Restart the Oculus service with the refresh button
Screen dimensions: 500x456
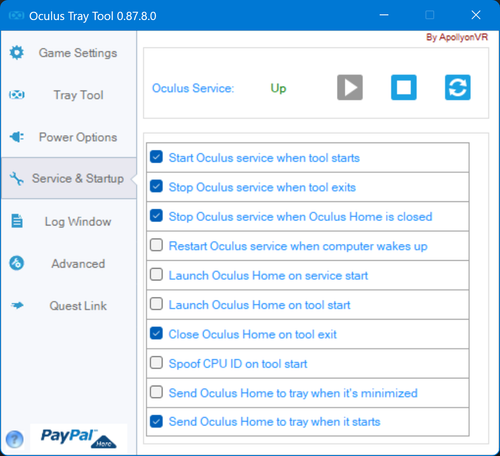coord(458,87)
